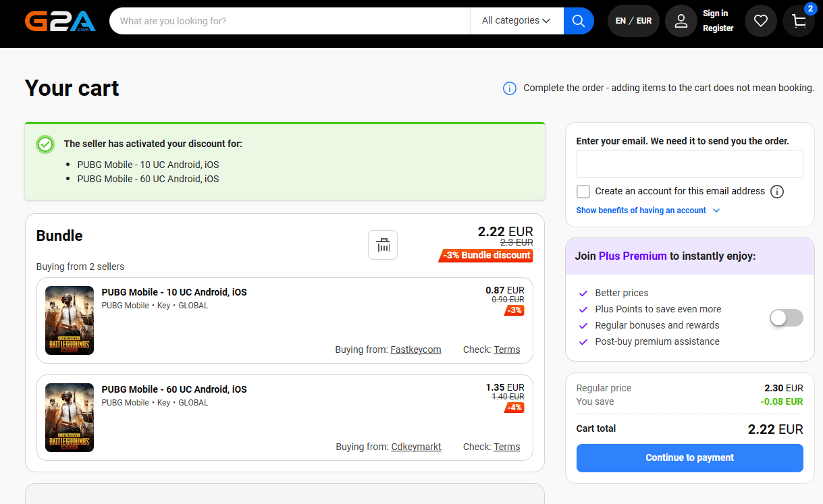823x504 pixels.
Task: Expand Show benefits of having an account
Action: pos(648,211)
